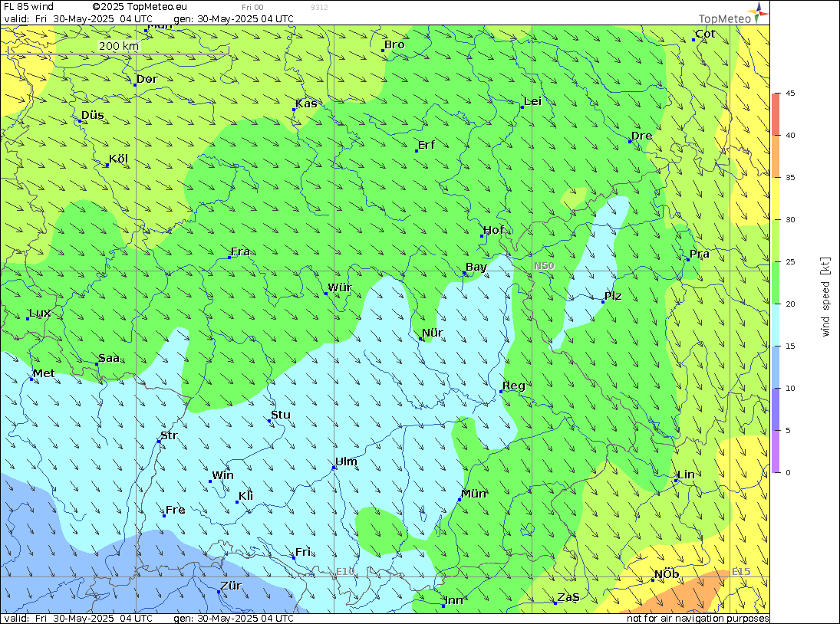Click the Lei city label

pyautogui.click(x=532, y=102)
